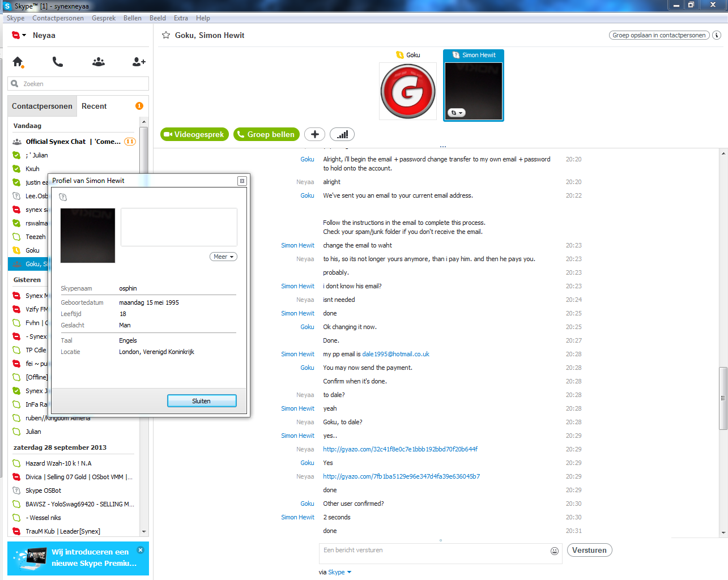Click Sluiten to close the profile
This screenshot has height=580, width=728.
pos(202,400)
